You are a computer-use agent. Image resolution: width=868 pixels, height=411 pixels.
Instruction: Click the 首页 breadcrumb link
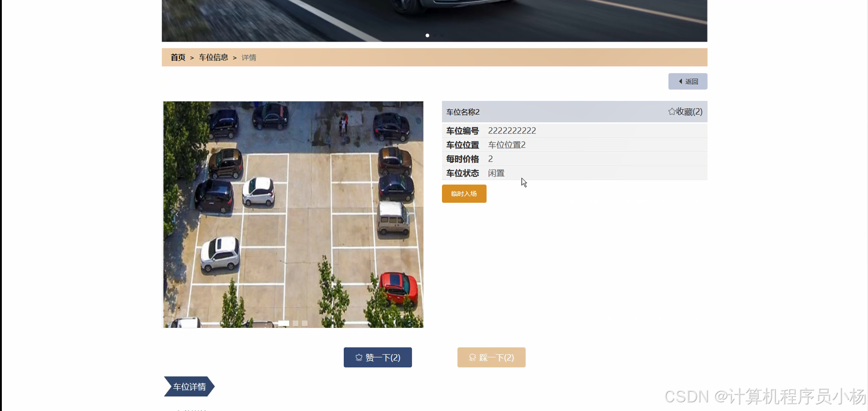pyautogui.click(x=178, y=58)
